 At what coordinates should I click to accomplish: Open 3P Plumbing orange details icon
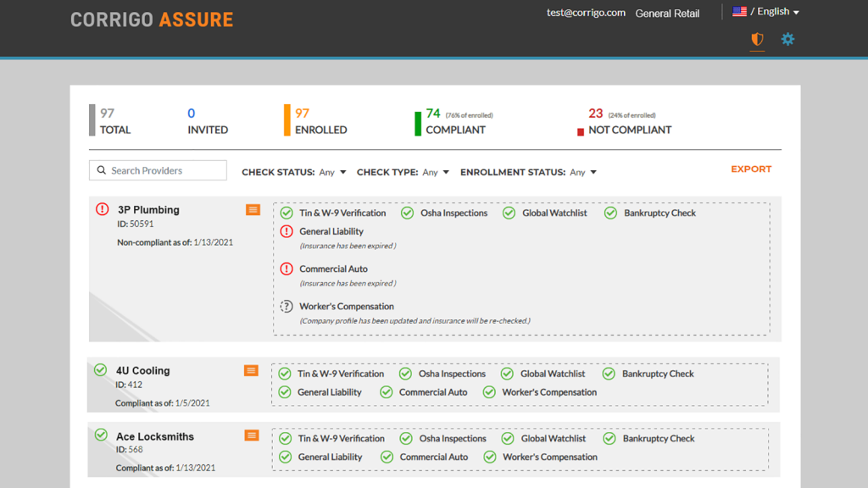tap(253, 210)
